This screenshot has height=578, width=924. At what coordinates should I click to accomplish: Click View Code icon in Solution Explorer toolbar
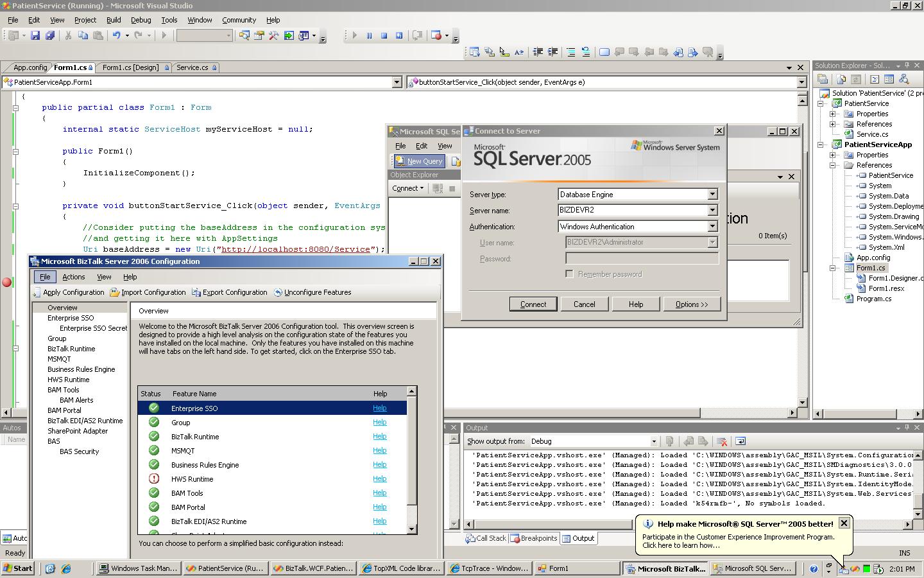click(874, 80)
